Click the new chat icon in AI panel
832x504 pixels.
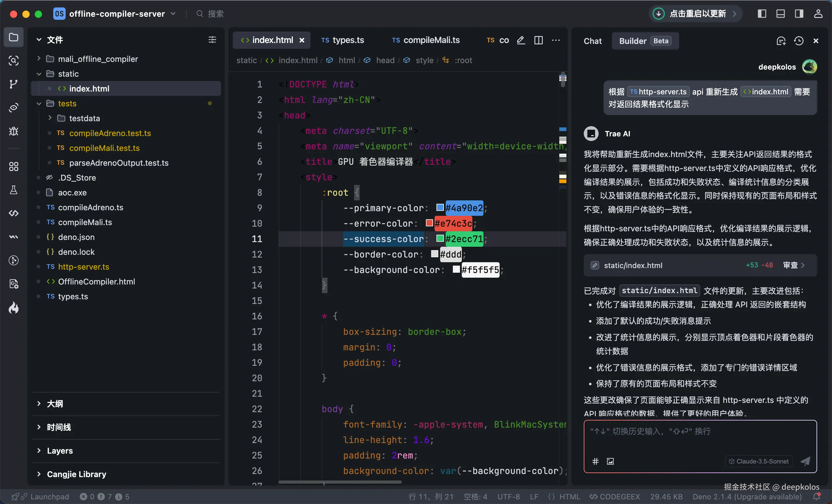click(781, 41)
